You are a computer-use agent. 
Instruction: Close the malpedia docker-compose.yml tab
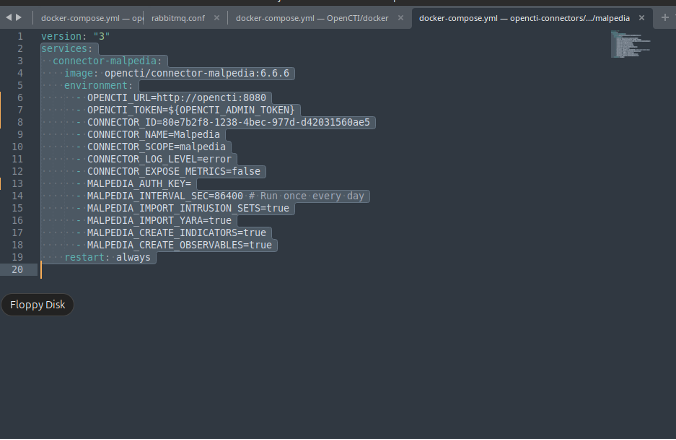[x=642, y=18]
